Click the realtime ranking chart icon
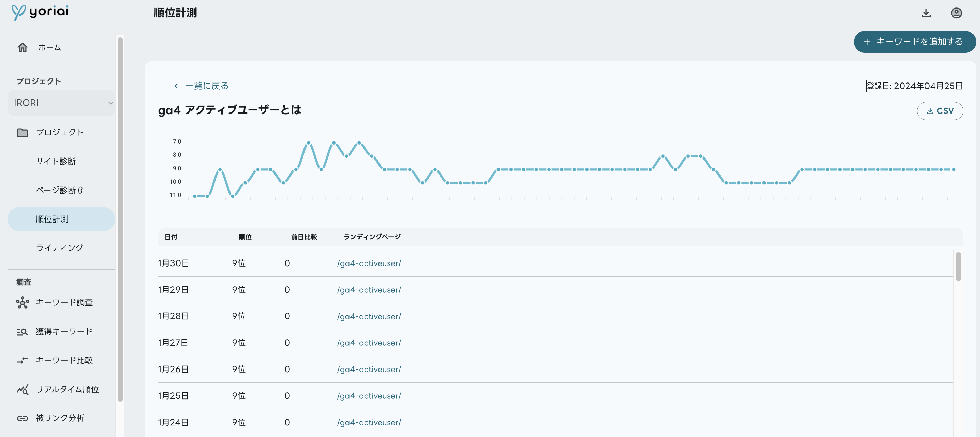 [x=23, y=390]
